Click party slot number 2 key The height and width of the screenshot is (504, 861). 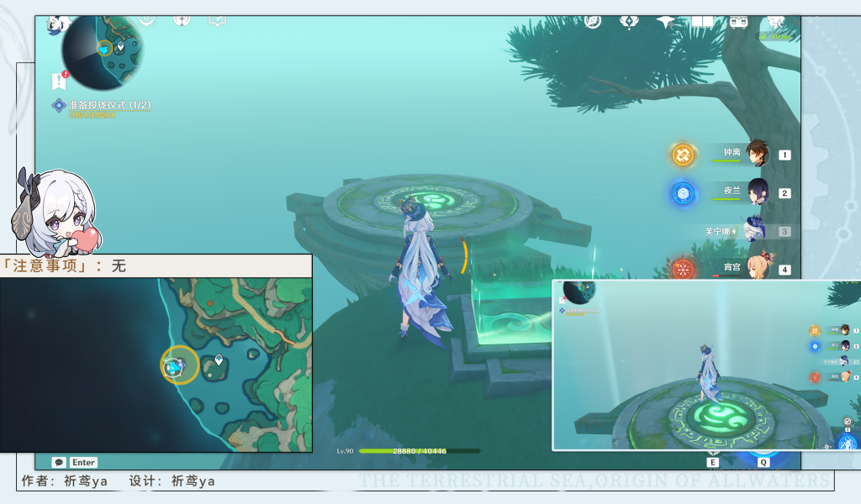pyautogui.click(x=784, y=193)
